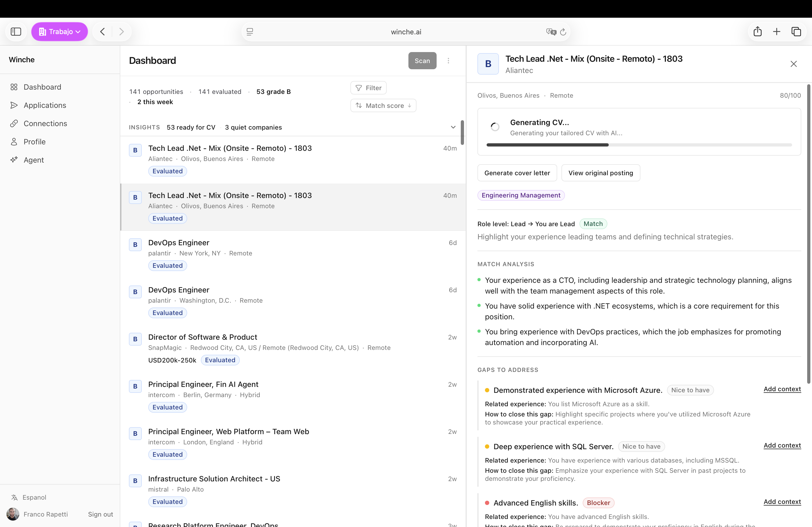Click Franco Rapetti avatar
The image size is (812, 527).
pyautogui.click(x=13, y=514)
